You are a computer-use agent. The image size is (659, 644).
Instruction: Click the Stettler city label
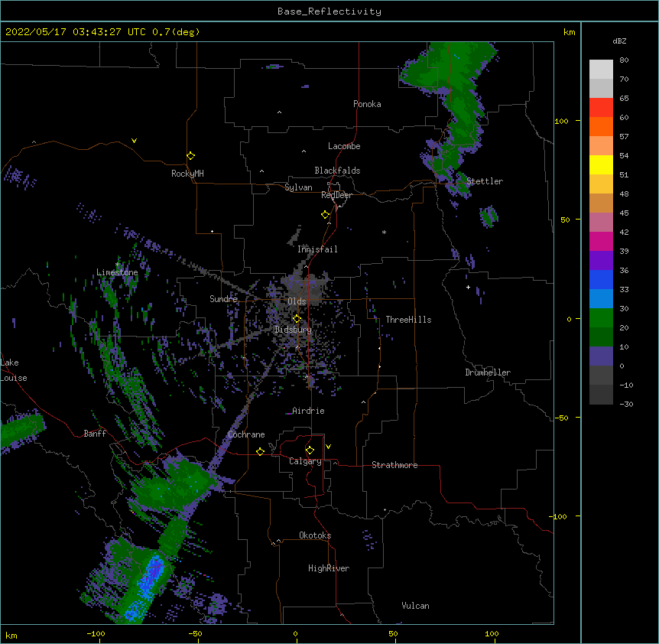pos(485,181)
